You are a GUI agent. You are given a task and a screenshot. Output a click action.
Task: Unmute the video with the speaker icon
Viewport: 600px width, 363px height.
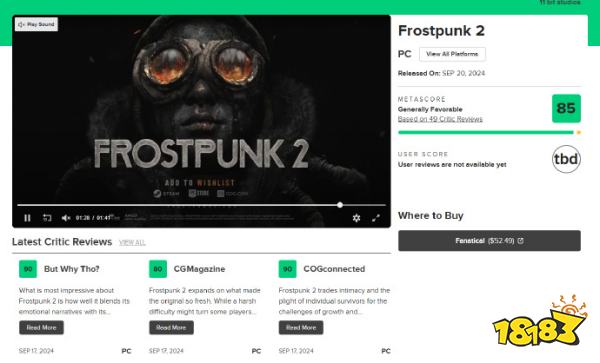click(66, 218)
